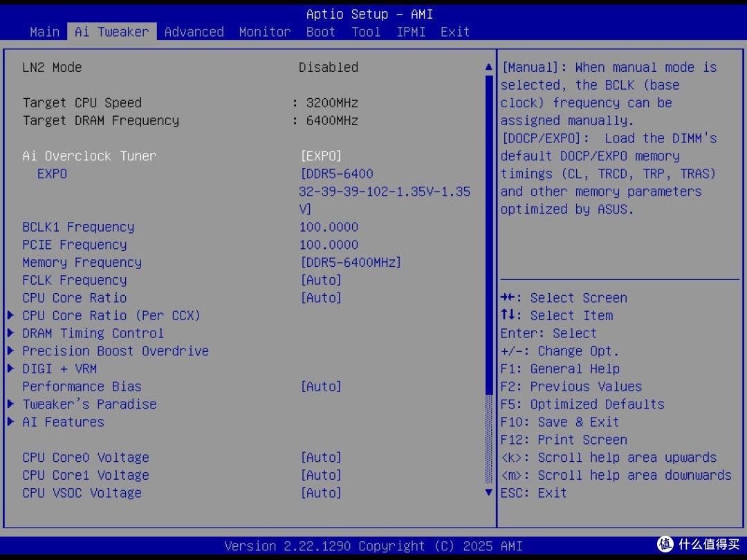The height and width of the screenshot is (560, 747).
Task: Open the Advanced tab
Action: pyautogui.click(x=194, y=32)
